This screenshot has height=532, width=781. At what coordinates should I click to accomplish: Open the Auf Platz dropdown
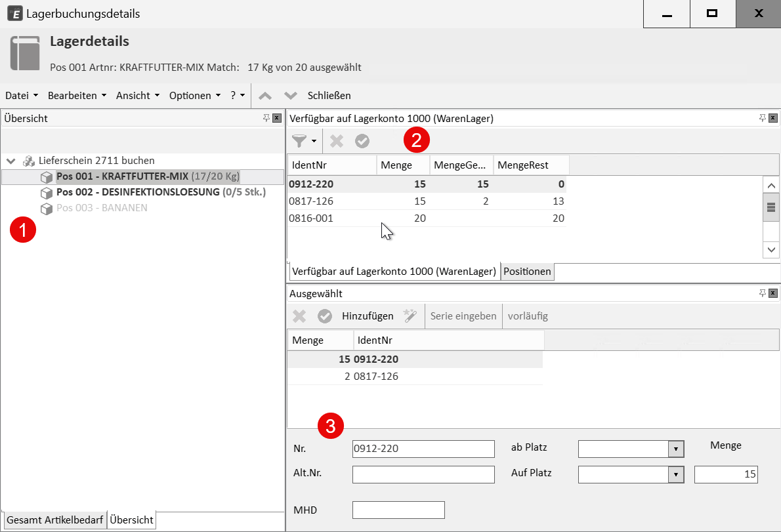pos(676,474)
